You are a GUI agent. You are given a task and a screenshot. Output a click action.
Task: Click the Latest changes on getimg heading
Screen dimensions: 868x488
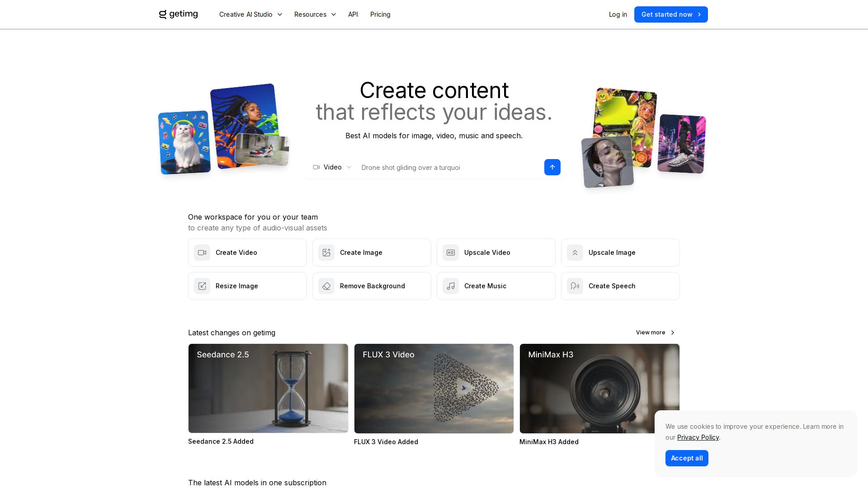pyautogui.click(x=231, y=333)
